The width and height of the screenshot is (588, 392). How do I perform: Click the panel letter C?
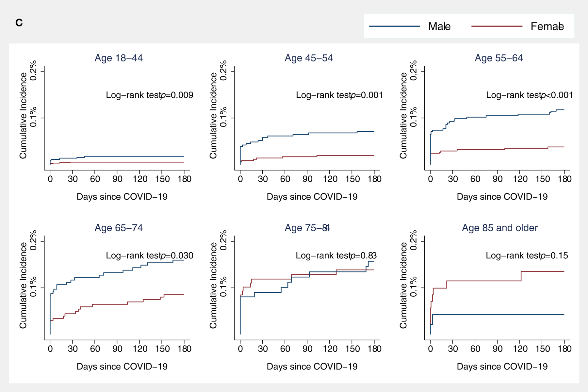pos(19,23)
